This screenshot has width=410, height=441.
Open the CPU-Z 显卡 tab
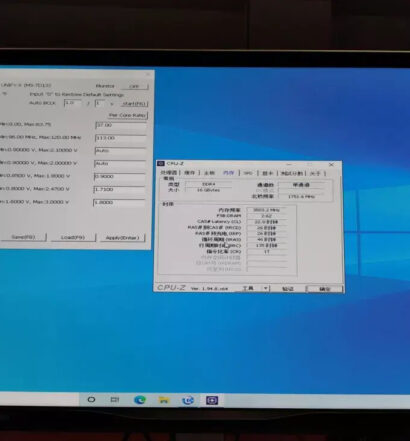tap(267, 173)
